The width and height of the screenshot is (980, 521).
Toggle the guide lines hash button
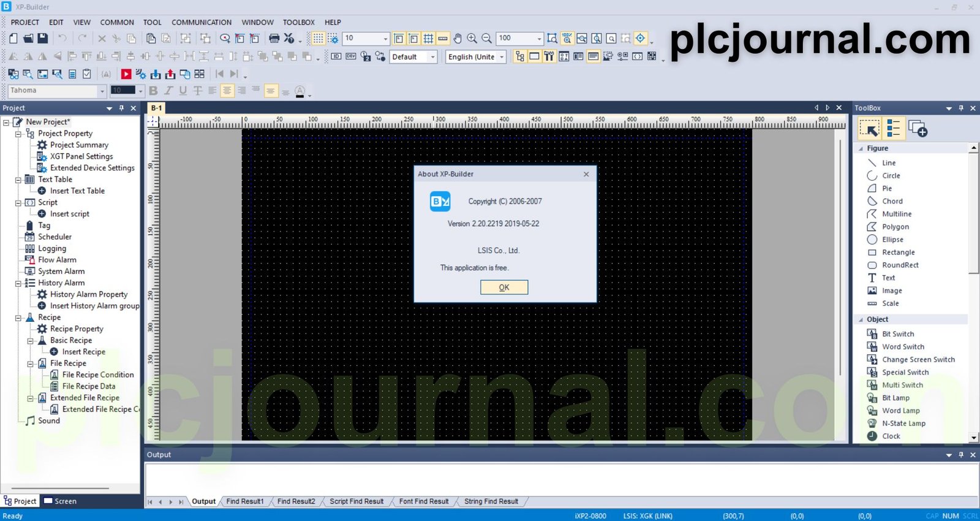point(428,38)
